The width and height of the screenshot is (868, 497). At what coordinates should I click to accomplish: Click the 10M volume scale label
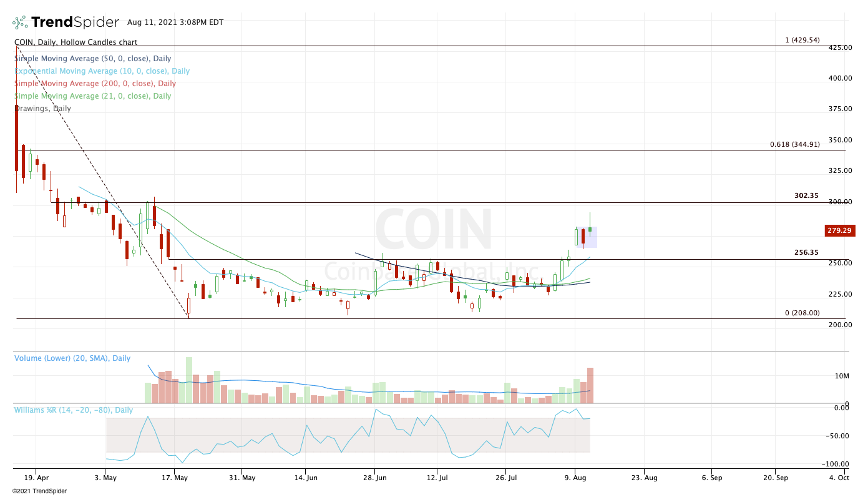(842, 376)
